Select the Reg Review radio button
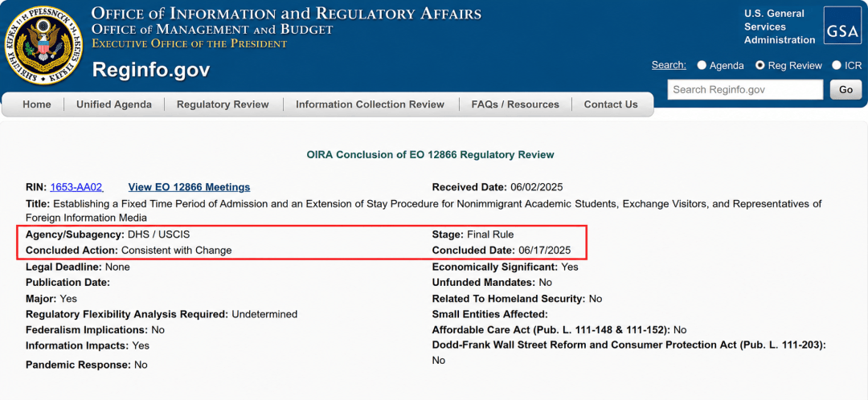868x400 pixels. point(760,65)
